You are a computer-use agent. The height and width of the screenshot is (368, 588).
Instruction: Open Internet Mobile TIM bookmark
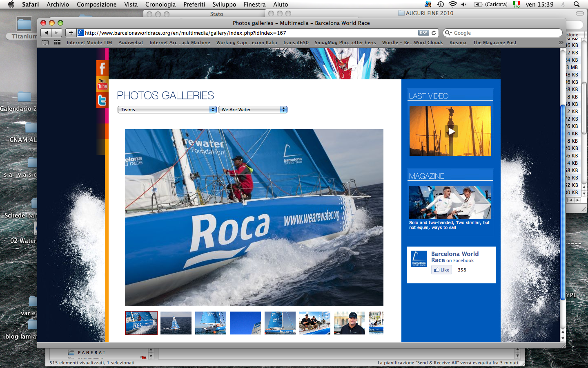pyautogui.click(x=89, y=43)
